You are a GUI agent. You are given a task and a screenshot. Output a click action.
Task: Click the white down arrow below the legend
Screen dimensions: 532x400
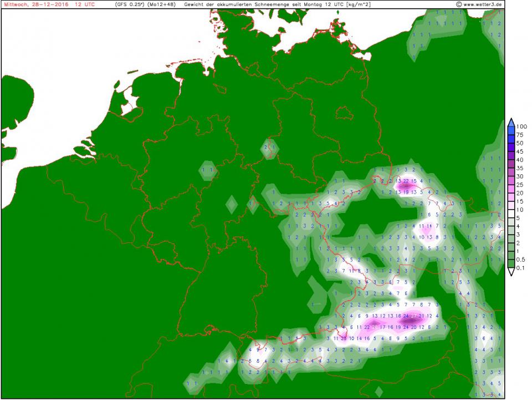tap(511, 272)
